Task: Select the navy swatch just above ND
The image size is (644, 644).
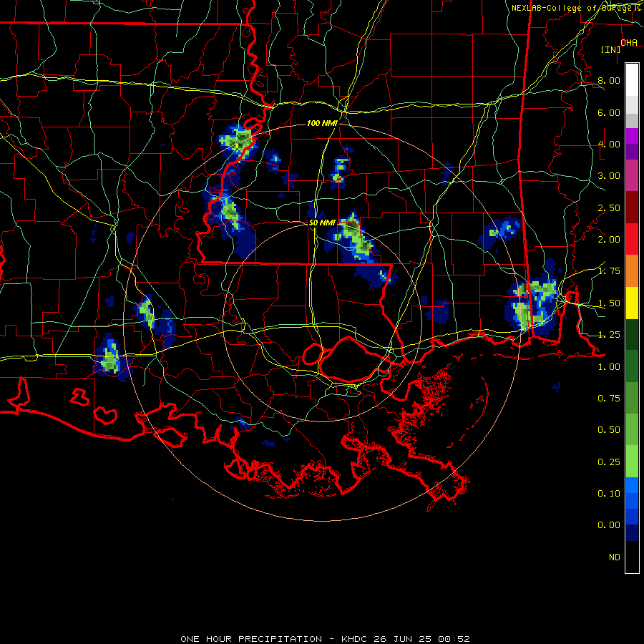Action: [x=632, y=532]
